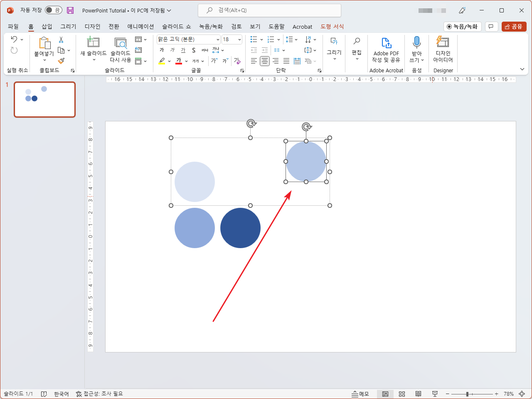532x399 pixels.
Task: Click the 녹음/녹화 record button at top right
Action: point(463,27)
